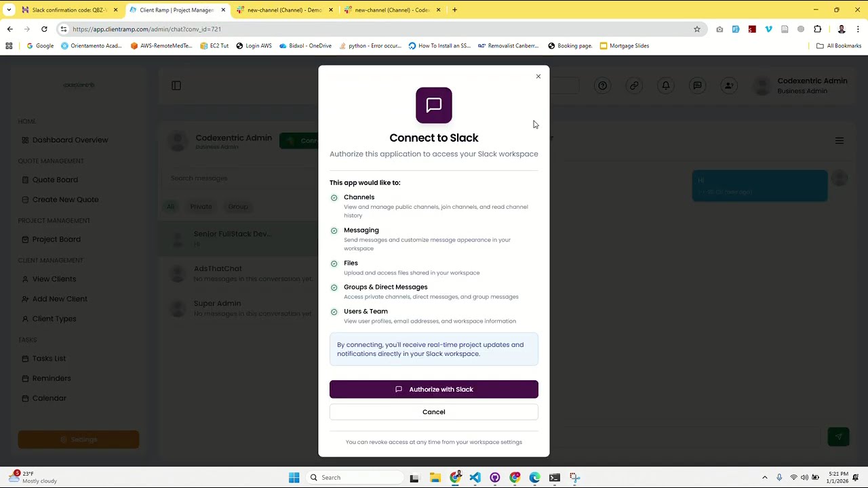Open Chrome three-dot menu

pos(858,29)
